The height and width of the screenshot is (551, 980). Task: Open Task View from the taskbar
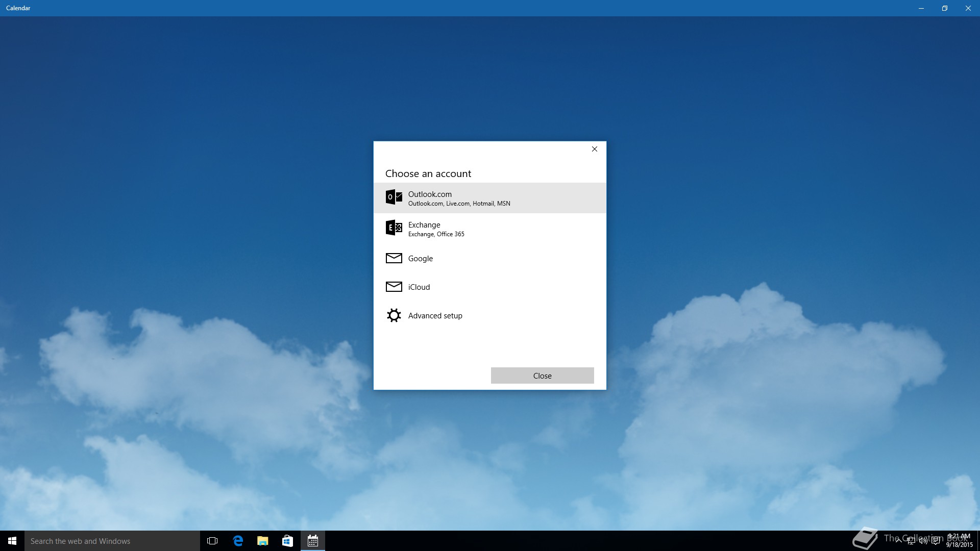212,541
